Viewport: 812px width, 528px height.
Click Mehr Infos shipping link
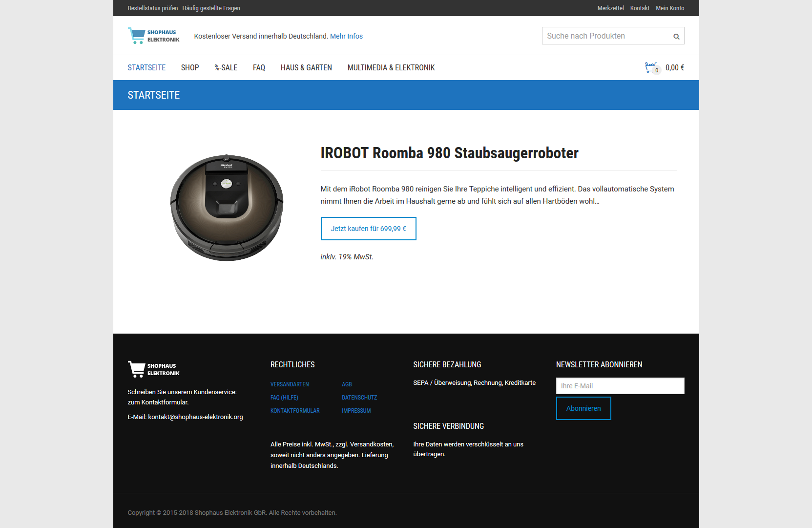click(346, 36)
